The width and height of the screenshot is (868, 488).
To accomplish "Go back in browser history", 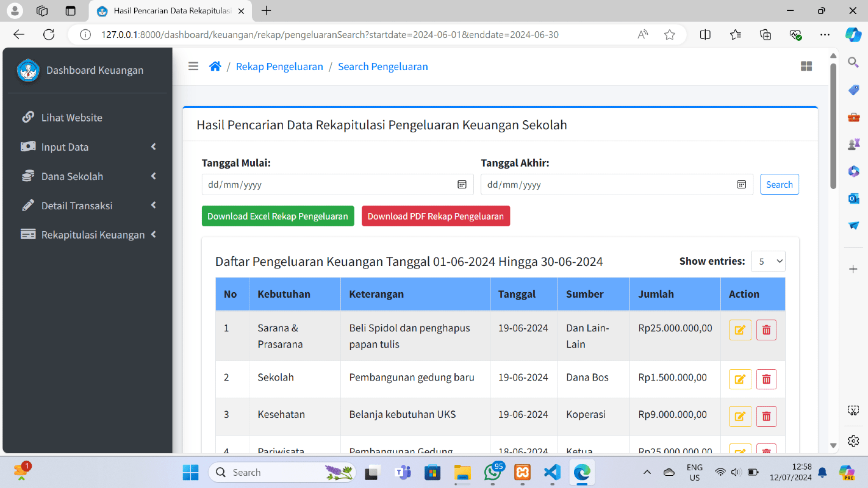I will [x=19, y=35].
